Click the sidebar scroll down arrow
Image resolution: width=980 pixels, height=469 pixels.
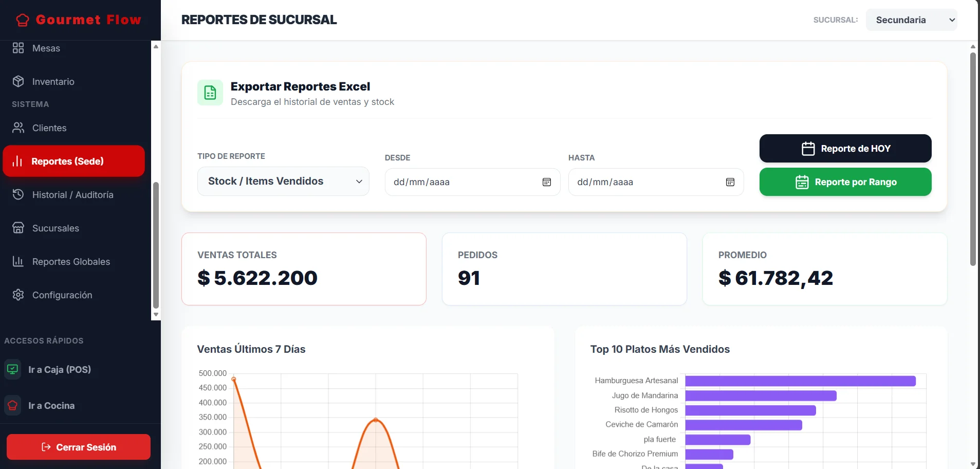tap(156, 314)
